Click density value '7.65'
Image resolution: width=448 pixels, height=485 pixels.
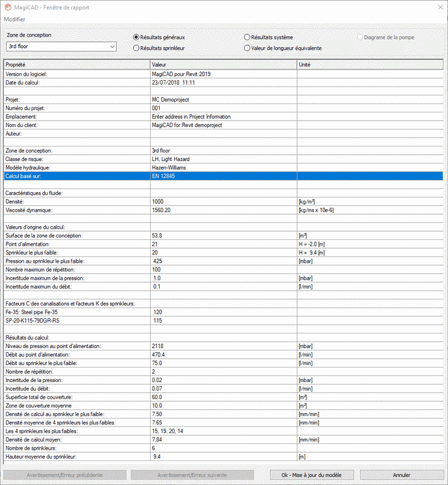[157, 423]
